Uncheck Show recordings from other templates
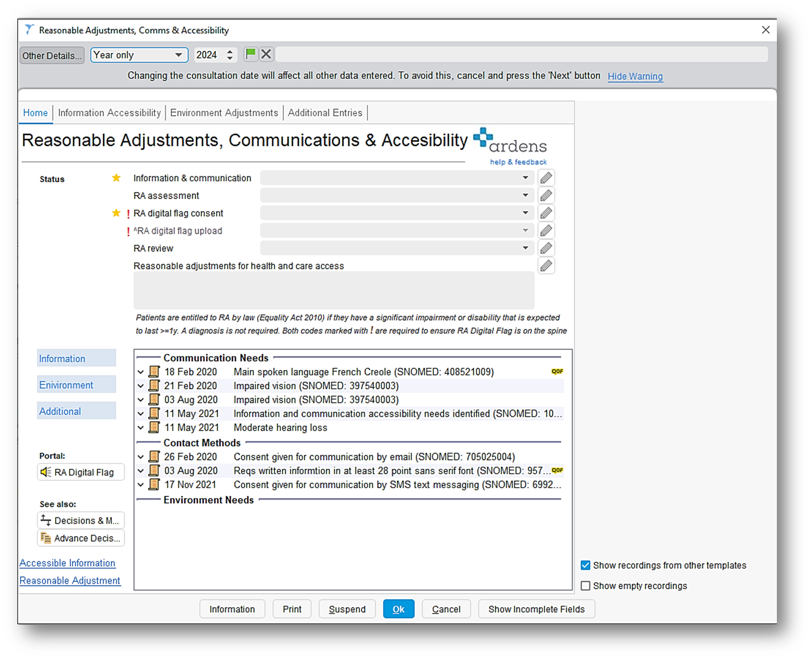 click(586, 565)
